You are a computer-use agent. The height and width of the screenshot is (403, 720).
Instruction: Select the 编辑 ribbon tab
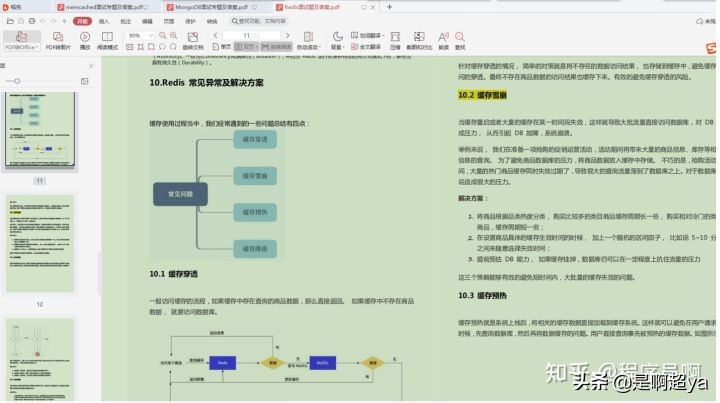(x=147, y=21)
